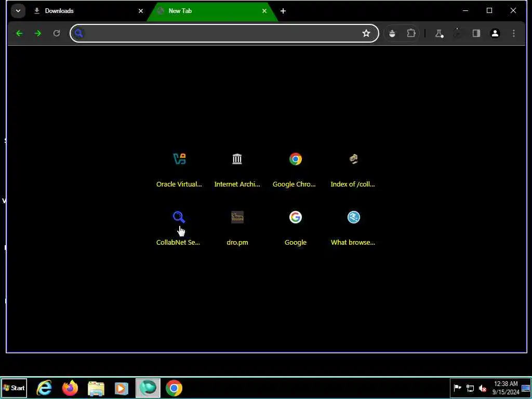
Task: Close the Downloads tab
Action: click(x=141, y=11)
